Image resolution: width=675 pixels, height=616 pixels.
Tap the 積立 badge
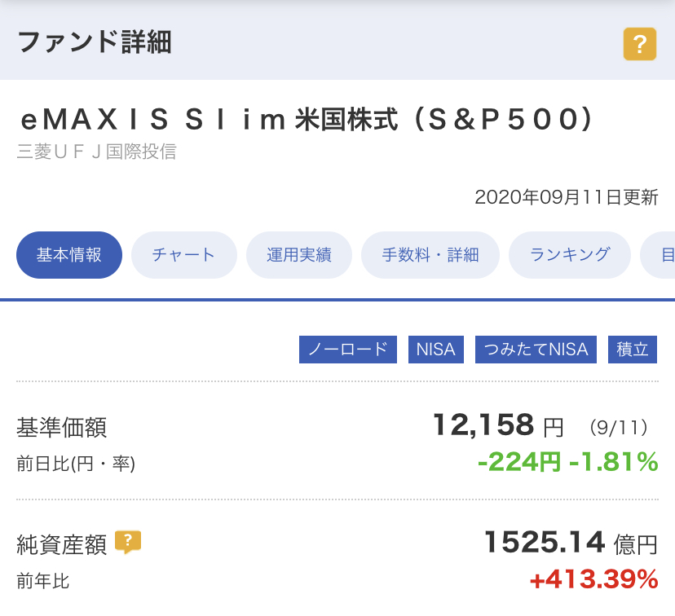click(632, 350)
